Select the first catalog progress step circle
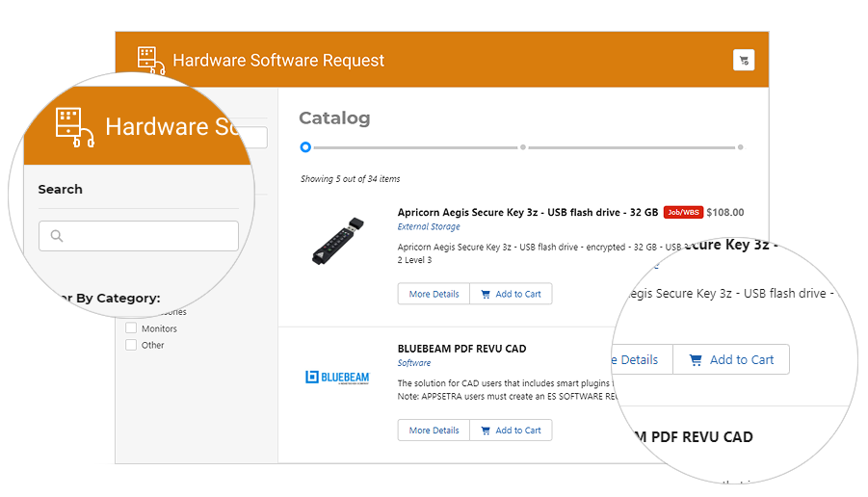Screen dimensions: 868x497 [305, 147]
